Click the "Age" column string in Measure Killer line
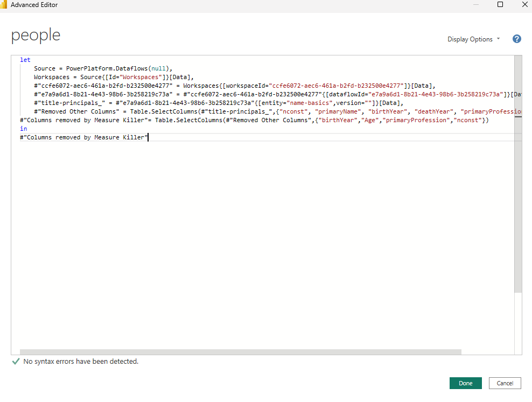Image resolution: width=532 pixels, height=402 pixels. click(370, 120)
